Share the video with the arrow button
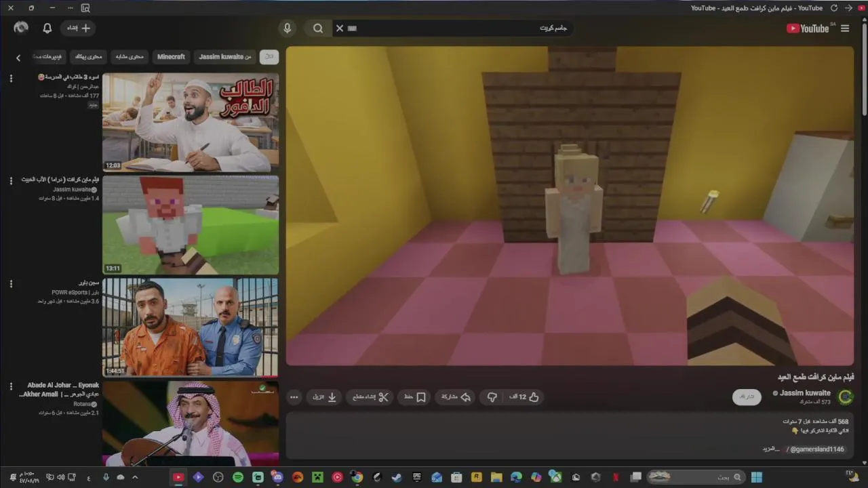868x488 pixels. [456, 397]
